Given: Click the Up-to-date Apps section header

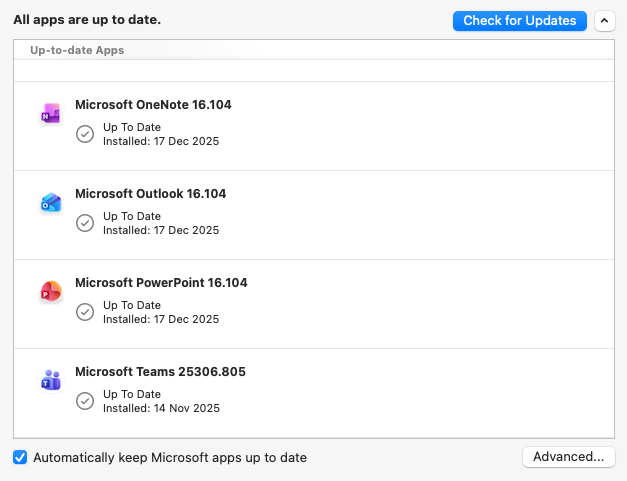Looking at the screenshot, I should pos(77,49).
